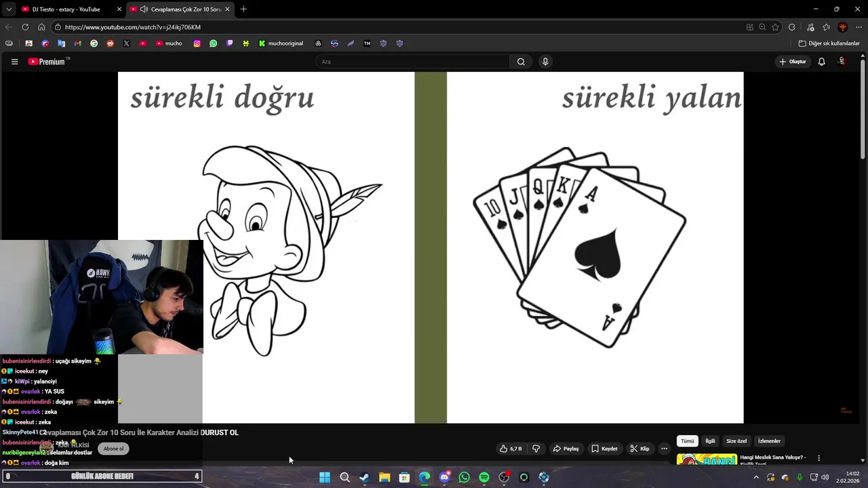
Task: Go to browser home page icon
Action: click(41, 27)
